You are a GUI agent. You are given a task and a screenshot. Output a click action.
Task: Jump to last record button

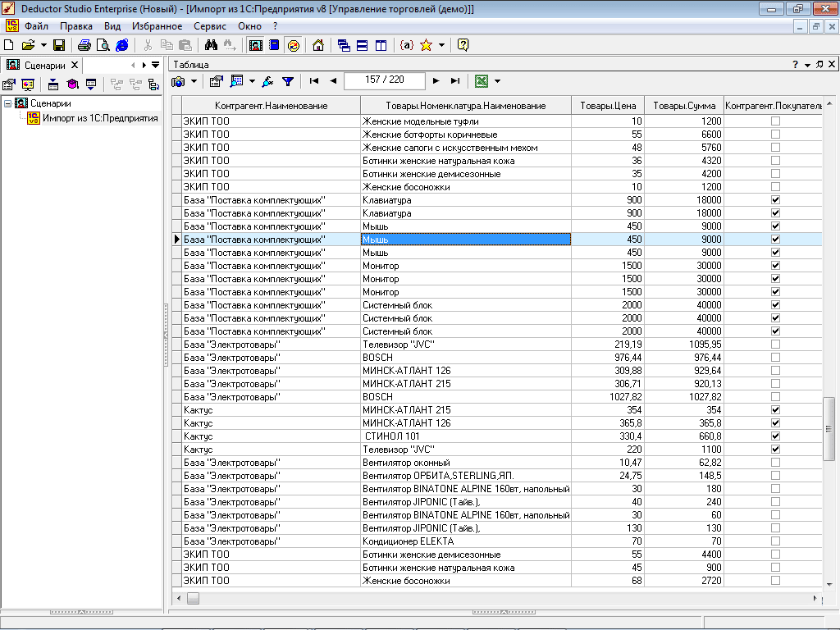click(x=454, y=81)
